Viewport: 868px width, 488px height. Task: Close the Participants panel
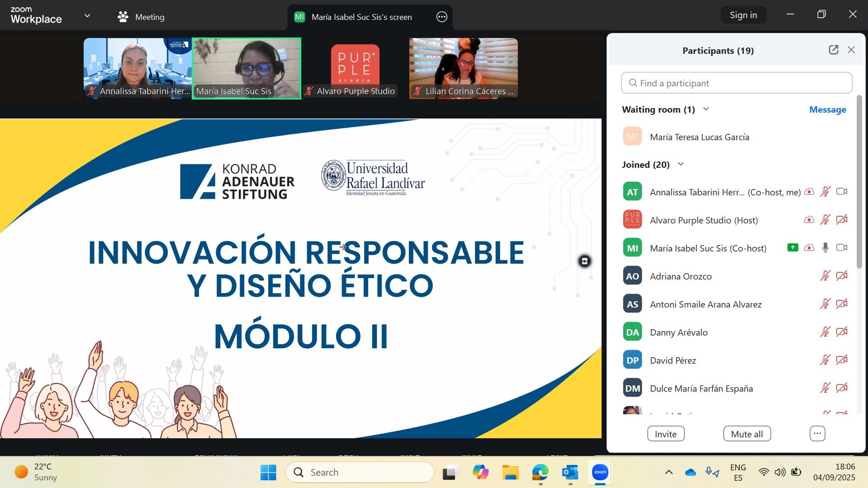click(851, 50)
